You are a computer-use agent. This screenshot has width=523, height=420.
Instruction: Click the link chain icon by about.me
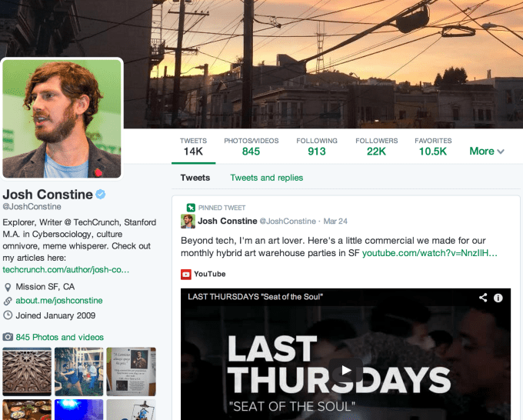tap(8, 302)
